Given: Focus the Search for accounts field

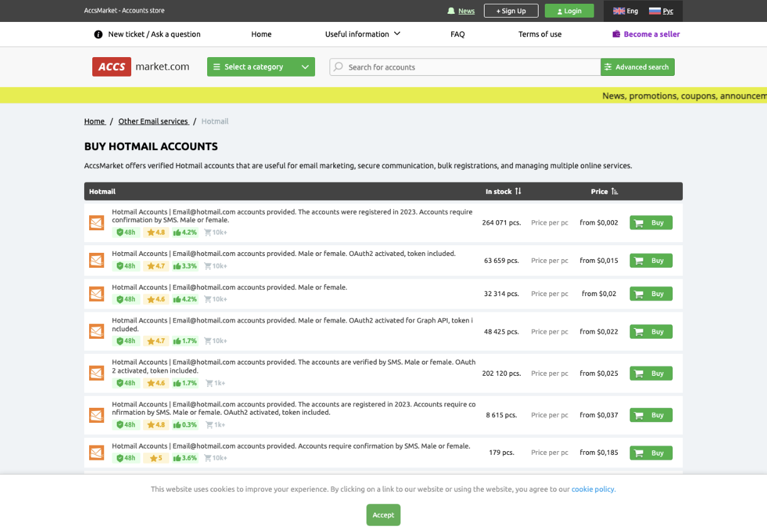Looking at the screenshot, I should tap(465, 66).
